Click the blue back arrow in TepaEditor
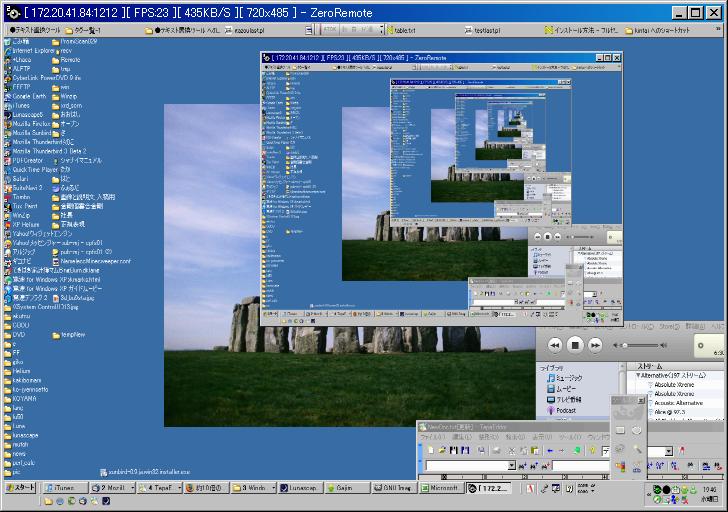The image size is (728, 512). [550, 450]
